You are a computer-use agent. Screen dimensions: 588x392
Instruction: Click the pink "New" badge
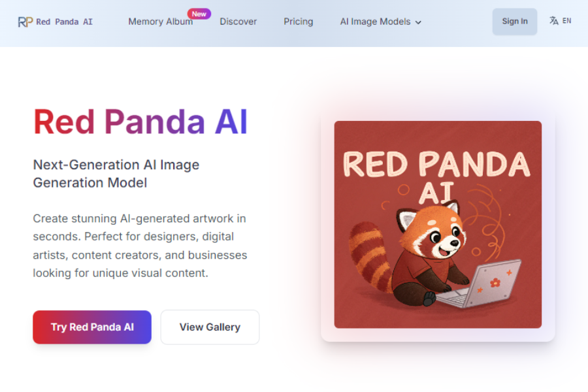click(199, 13)
